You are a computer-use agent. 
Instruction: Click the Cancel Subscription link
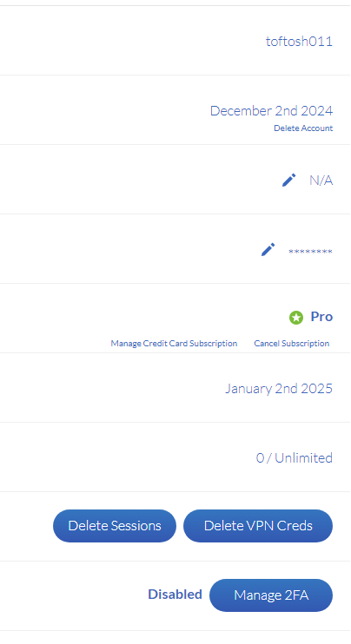[291, 344]
